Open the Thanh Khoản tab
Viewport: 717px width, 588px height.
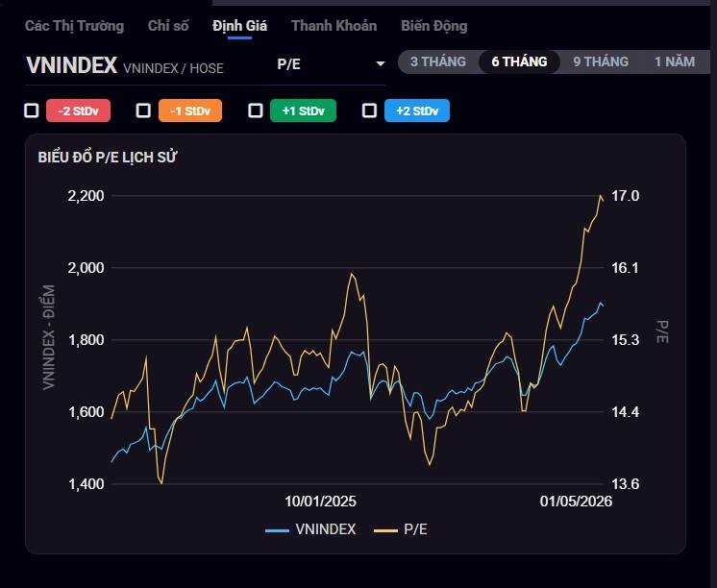tap(334, 26)
